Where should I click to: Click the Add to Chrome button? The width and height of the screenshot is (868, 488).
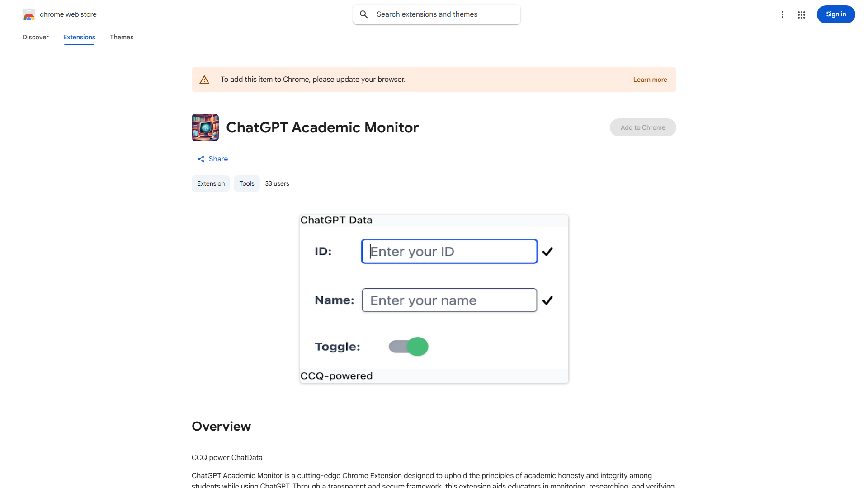pos(642,127)
